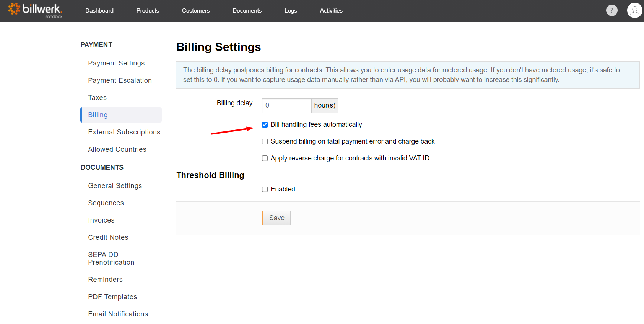
Task: Open Allowed Countries settings
Action: 117,149
